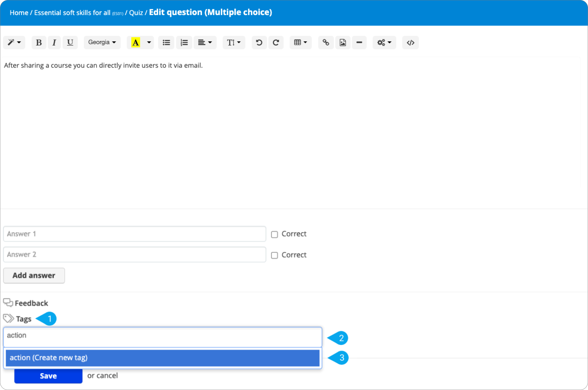Undo the last editor change
588x390 pixels.
click(259, 42)
